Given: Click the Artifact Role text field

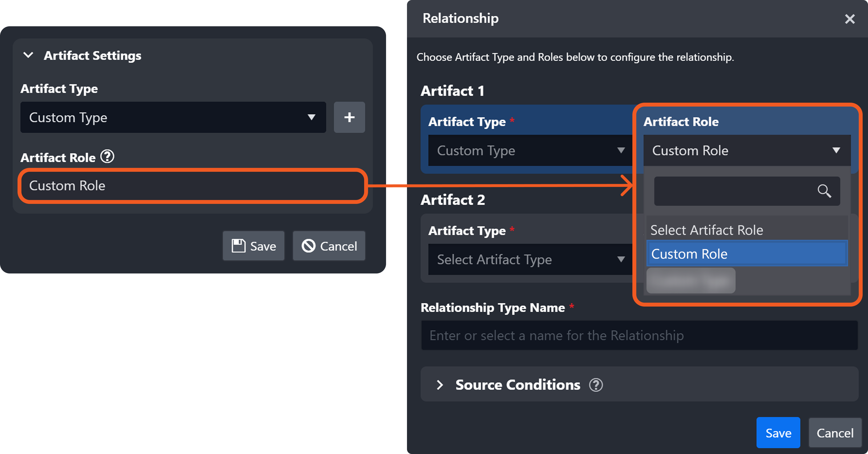Looking at the screenshot, I should 192,186.
